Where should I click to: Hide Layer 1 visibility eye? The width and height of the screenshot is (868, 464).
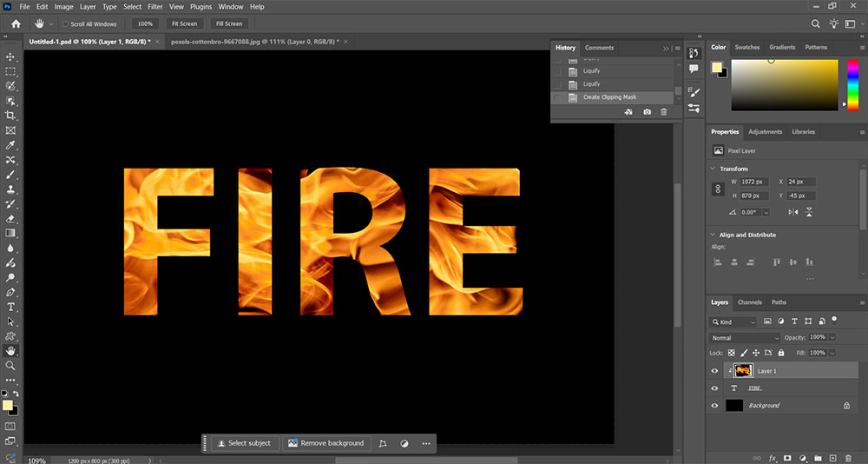pos(714,371)
